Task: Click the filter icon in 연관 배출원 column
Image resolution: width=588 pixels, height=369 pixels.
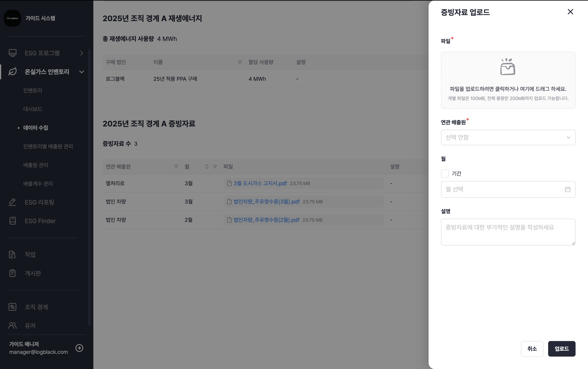Action: pyautogui.click(x=176, y=167)
